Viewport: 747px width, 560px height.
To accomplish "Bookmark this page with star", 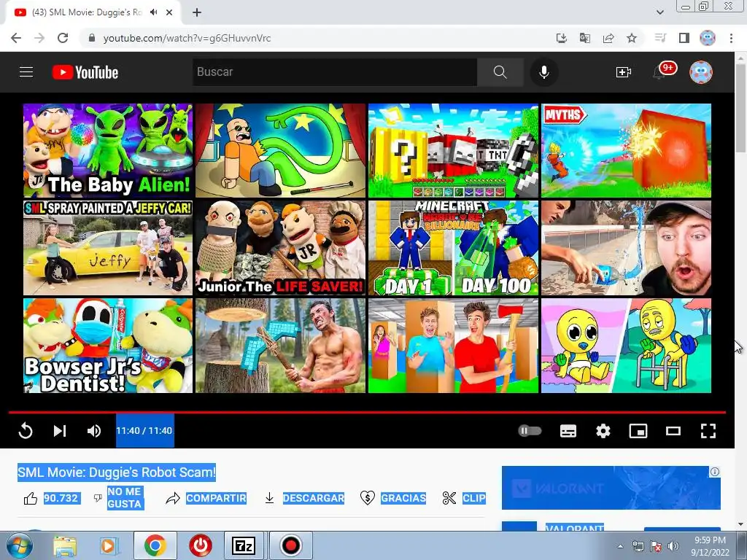I will point(632,38).
